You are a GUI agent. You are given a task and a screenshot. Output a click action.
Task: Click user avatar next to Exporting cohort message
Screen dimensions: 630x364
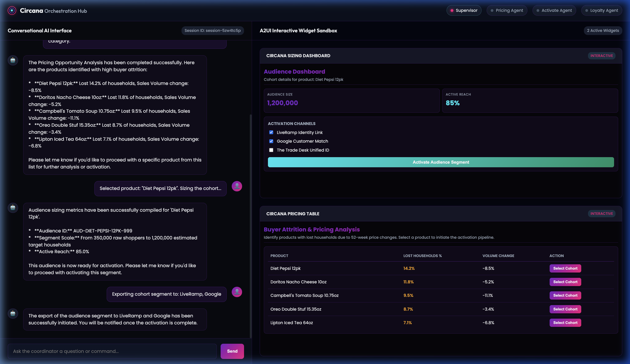click(x=237, y=292)
